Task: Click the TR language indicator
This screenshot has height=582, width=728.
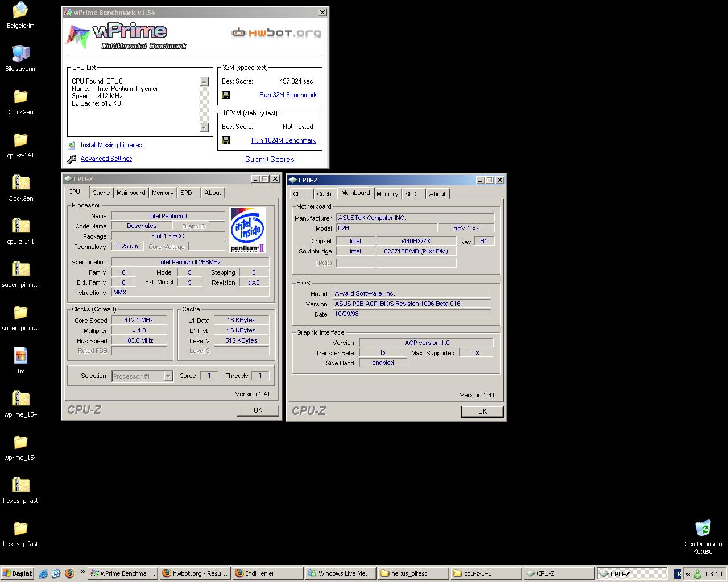Action: 677,574
